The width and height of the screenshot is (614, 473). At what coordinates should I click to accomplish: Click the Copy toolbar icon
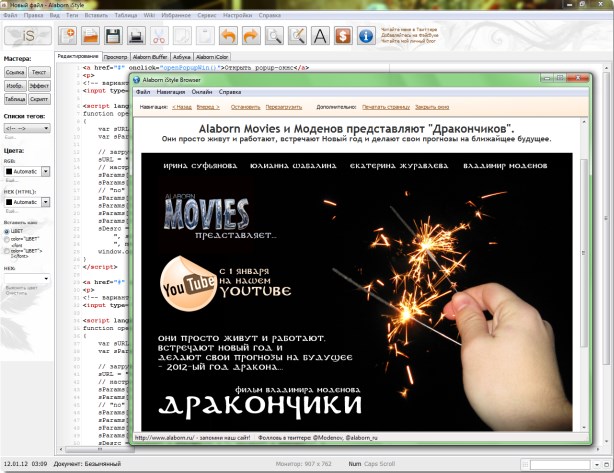[182, 36]
